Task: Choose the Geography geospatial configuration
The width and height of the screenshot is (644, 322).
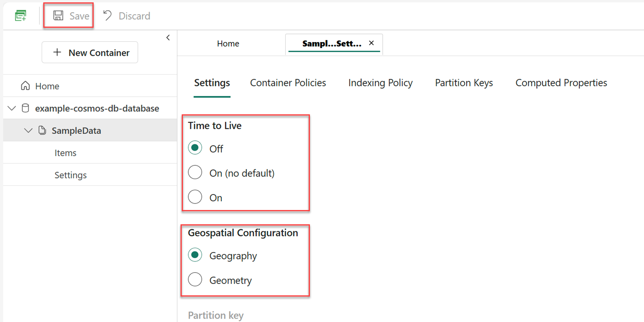Action: click(x=195, y=255)
